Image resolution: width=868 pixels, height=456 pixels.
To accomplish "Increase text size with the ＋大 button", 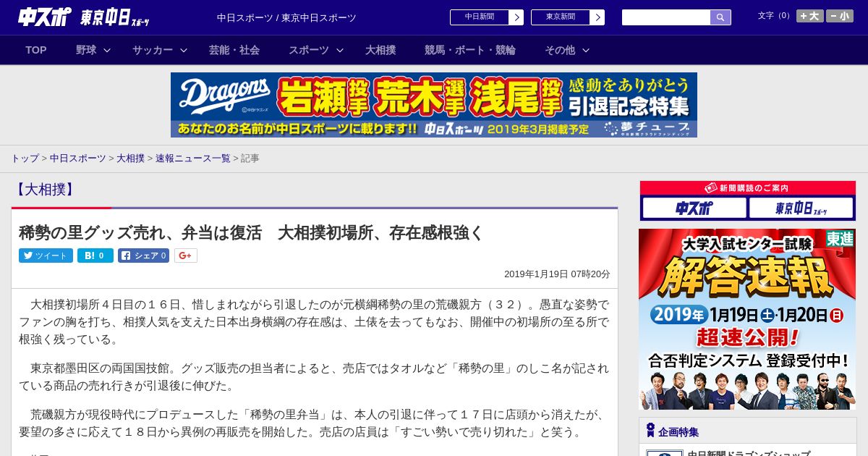I will [810, 16].
